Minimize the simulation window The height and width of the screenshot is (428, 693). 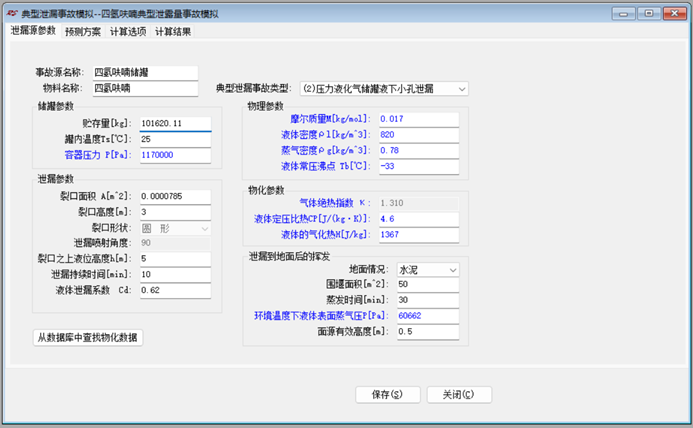[x=623, y=14]
